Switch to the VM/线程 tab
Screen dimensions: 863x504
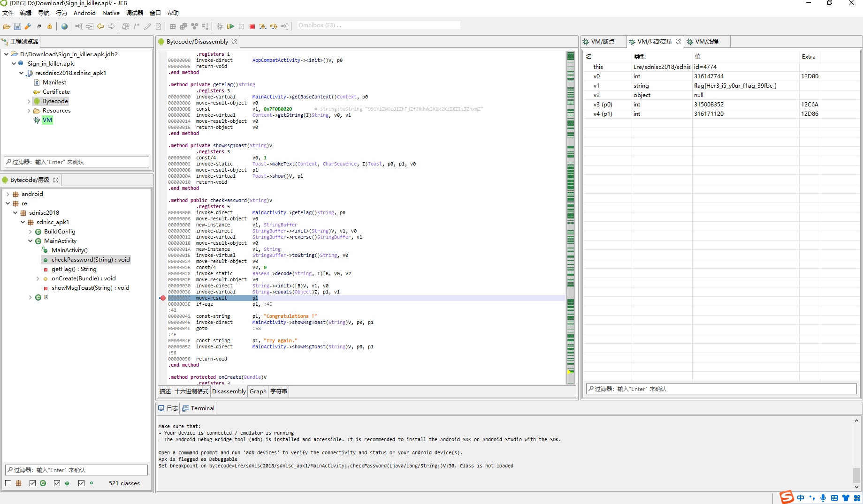click(708, 41)
